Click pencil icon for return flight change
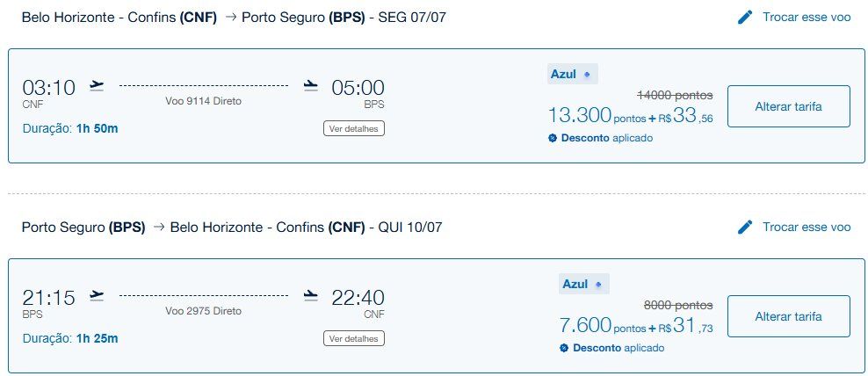This screenshot has height=376, width=868. [745, 227]
